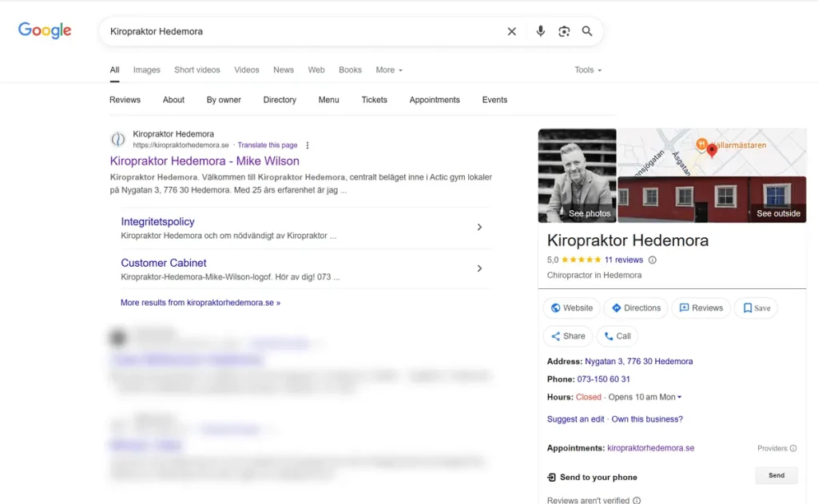
Task: Clear the search box with X icon
Action: point(512,31)
